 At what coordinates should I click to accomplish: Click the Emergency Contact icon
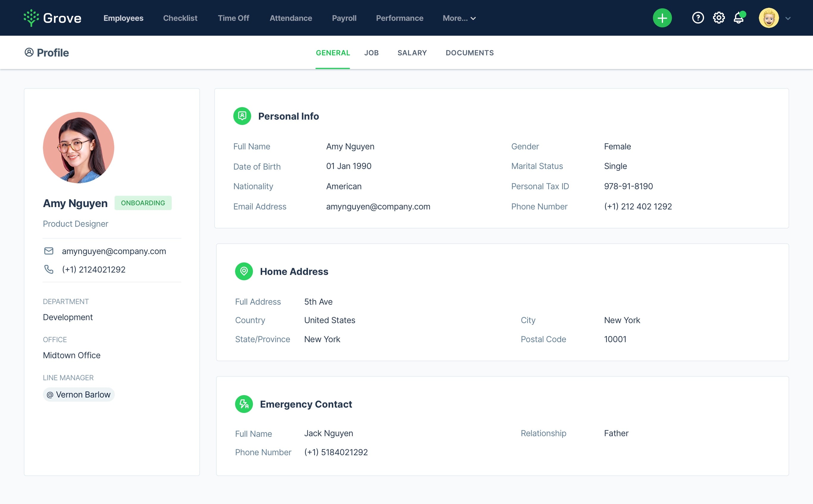click(244, 404)
